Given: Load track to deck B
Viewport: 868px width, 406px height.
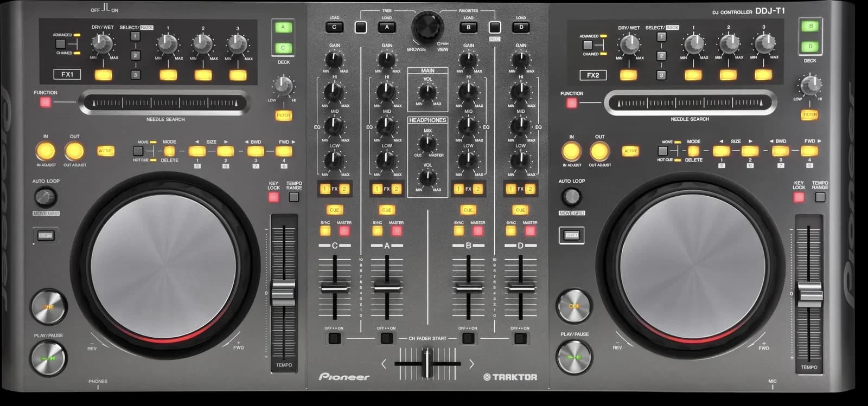Looking at the screenshot, I should coord(468,27).
